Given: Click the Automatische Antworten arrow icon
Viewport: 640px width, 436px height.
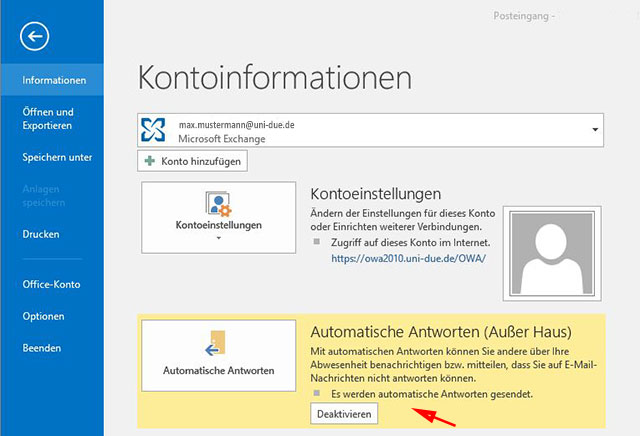Looking at the screenshot, I should tap(218, 344).
